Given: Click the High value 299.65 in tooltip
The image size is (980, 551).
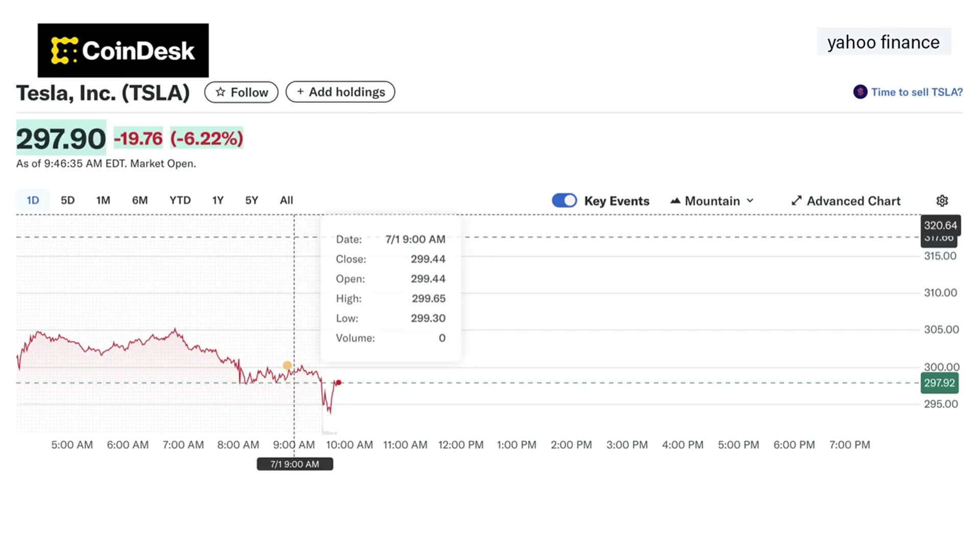Looking at the screenshot, I should click(x=428, y=298).
